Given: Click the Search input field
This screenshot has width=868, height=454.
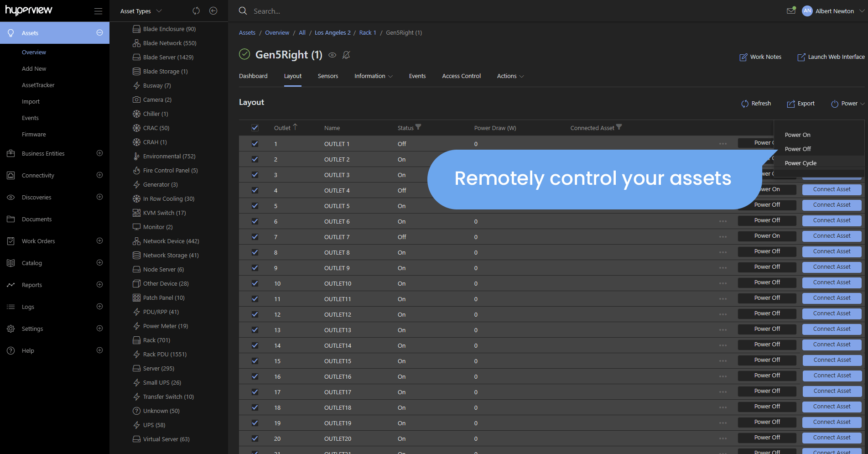Looking at the screenshot, I should [x=319, y=11].
